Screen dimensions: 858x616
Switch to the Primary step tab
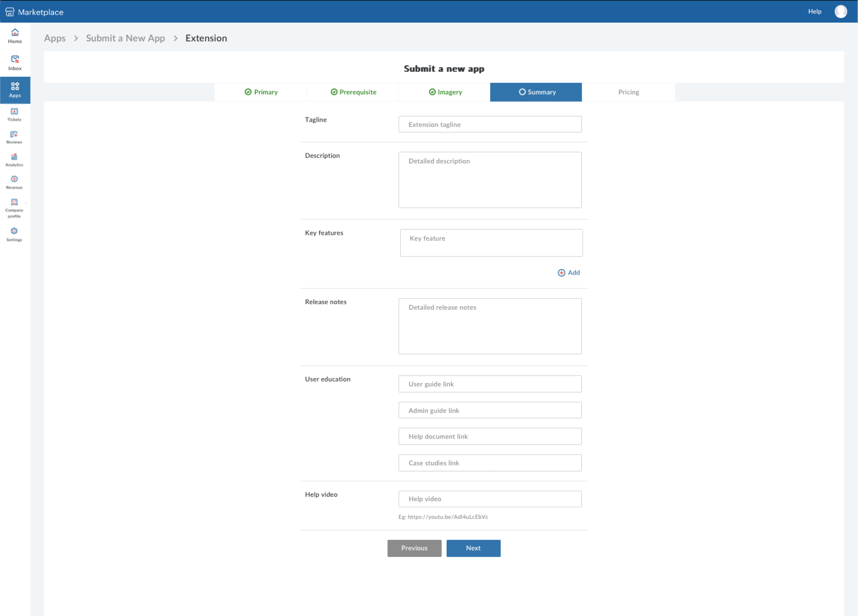pyautogui.click(x=261, y=92)
